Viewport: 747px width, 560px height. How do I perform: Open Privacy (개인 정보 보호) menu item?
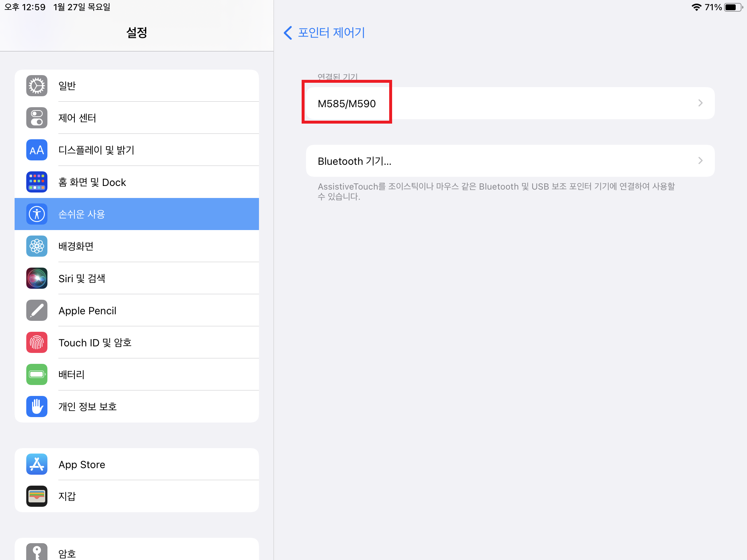pyautogui.click(x=88, y=407)
